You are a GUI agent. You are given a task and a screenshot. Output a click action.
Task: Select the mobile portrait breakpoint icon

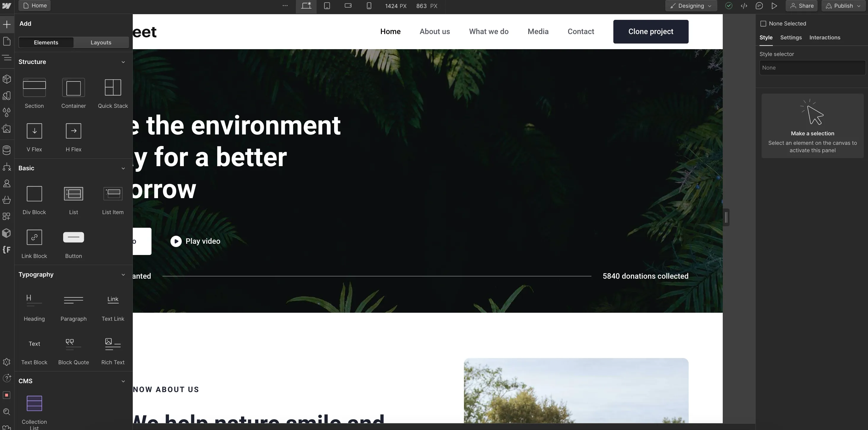pyautogui.click(x=369, y=6)
